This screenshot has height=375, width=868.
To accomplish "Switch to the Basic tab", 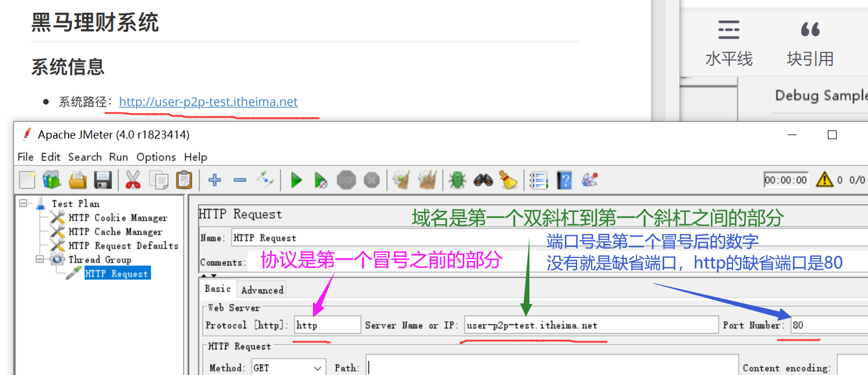I will 218,289.
